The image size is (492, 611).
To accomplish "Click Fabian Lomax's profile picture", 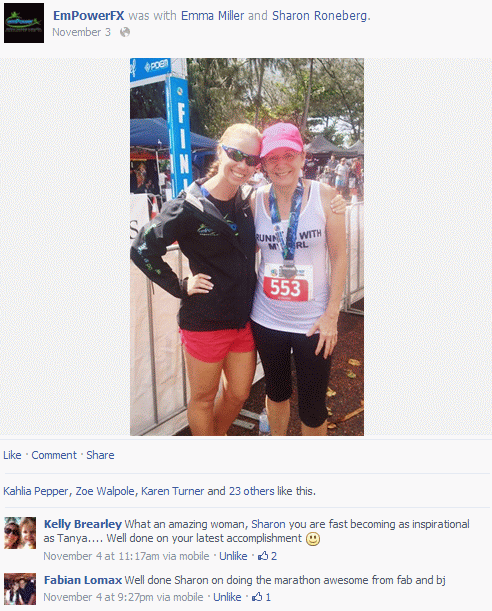I will click(x=20, y=589).
